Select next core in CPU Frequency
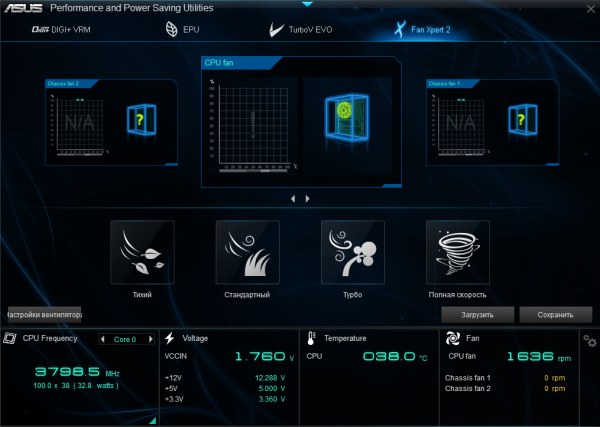The image size is (600, 427). [x=151, y=339]
